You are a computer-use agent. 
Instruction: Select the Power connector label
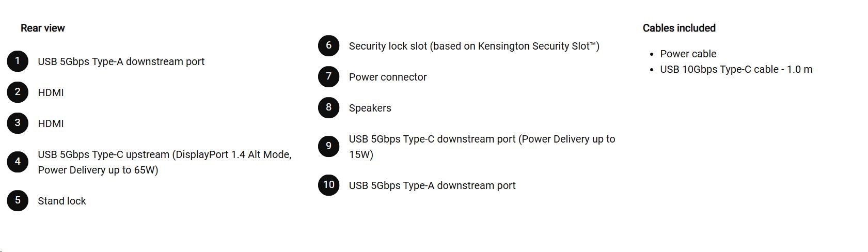click(x=388, y=77)
